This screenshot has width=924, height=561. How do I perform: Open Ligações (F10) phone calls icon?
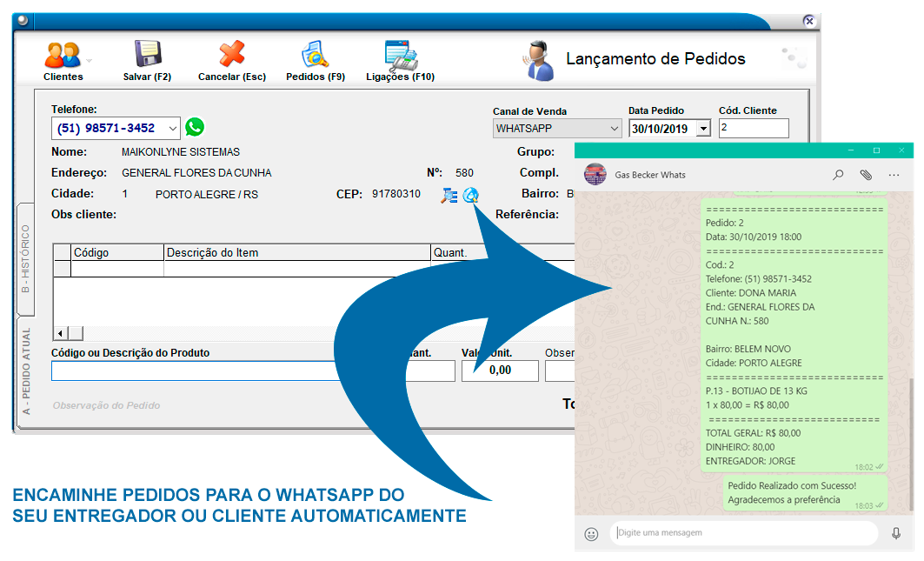click(x=400, y=56)
